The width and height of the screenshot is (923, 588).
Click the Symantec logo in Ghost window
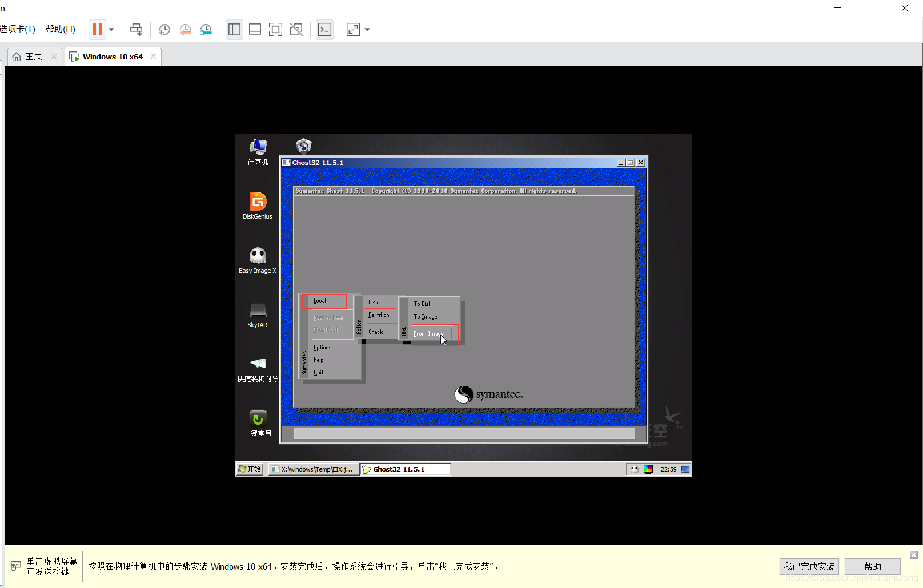click(x=488, y=394)
